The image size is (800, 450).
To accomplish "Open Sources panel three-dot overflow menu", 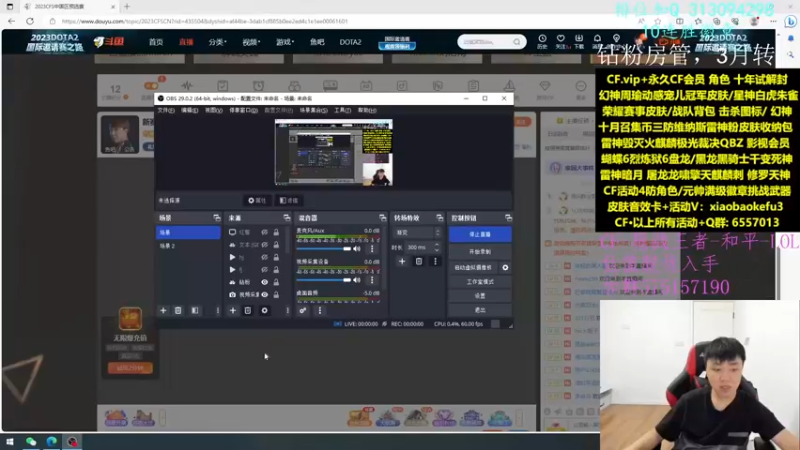I will [287, 310].
